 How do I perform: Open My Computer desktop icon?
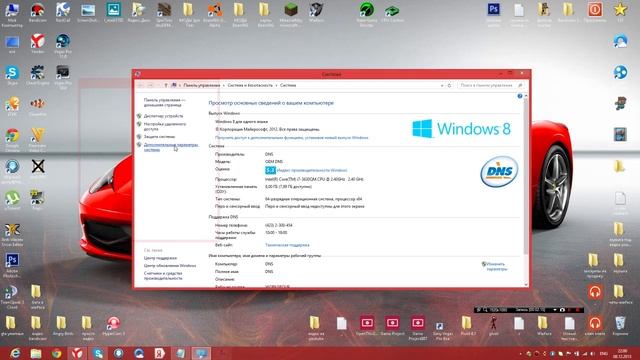(12, 14)
